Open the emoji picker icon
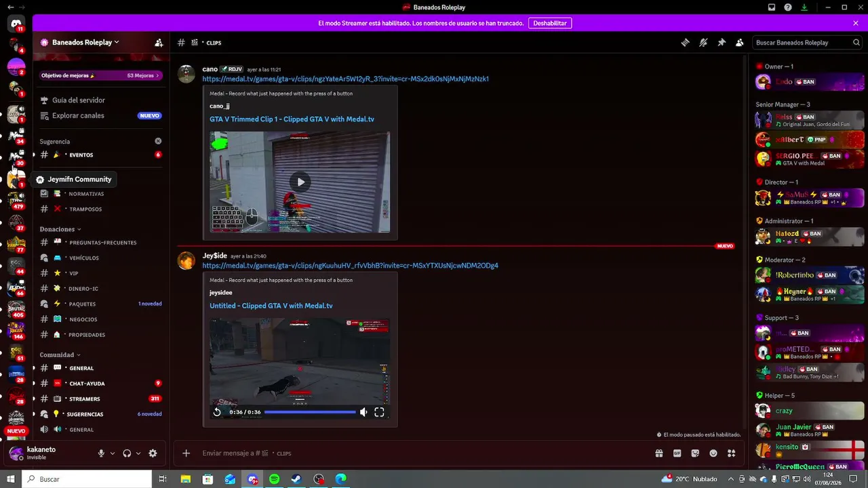 tap(713, 453)
